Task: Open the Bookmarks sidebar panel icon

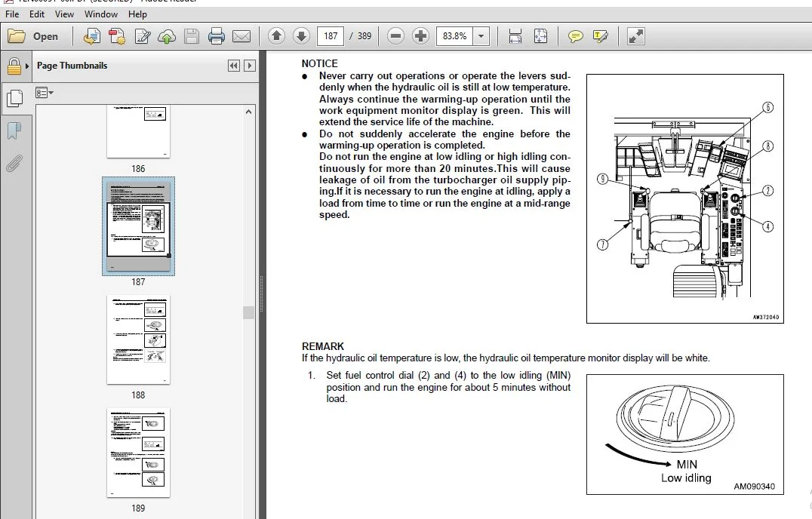Action: tap(14, 131)
